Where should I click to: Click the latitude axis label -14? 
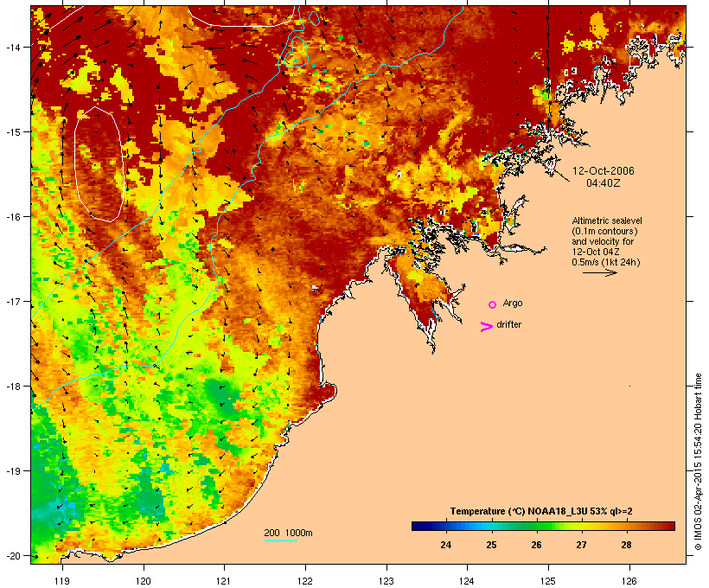tap(12, 47)
